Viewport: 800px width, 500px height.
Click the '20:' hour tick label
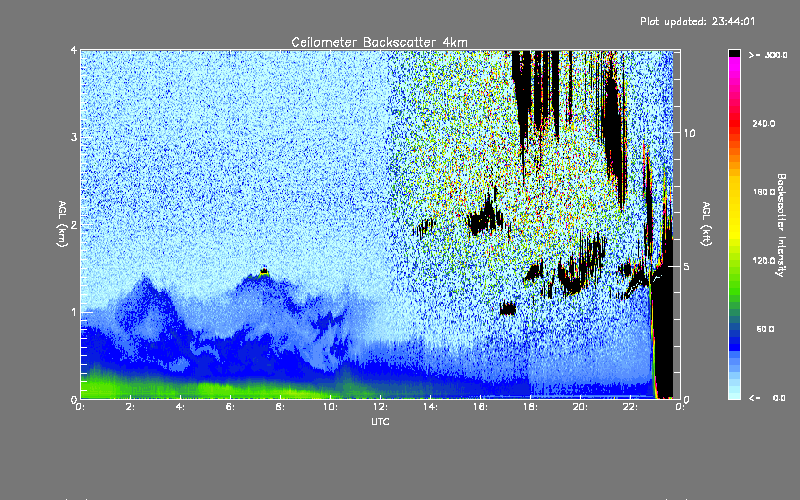click(581, 407)
